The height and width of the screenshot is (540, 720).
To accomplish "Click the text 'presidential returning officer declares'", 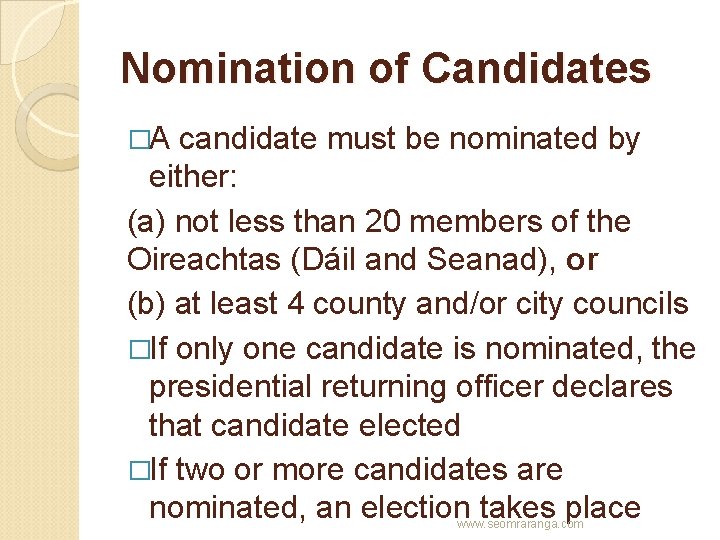I will click(410, 387).
